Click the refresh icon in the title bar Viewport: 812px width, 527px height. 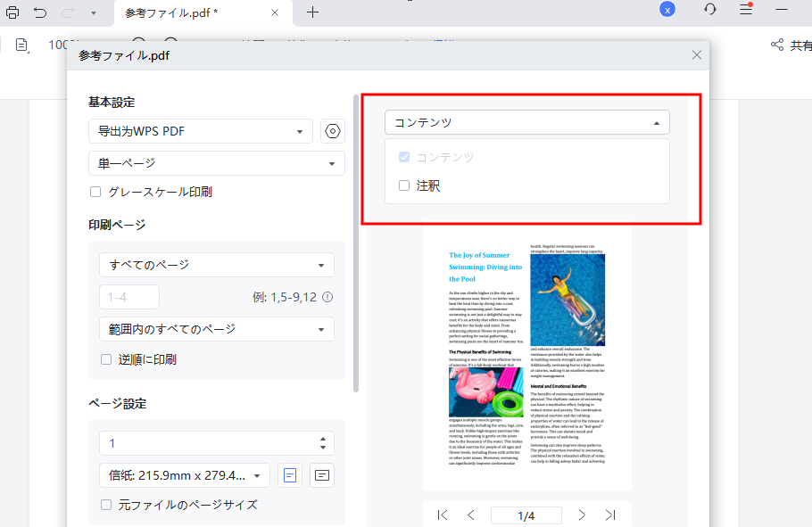tap(709, 9)
